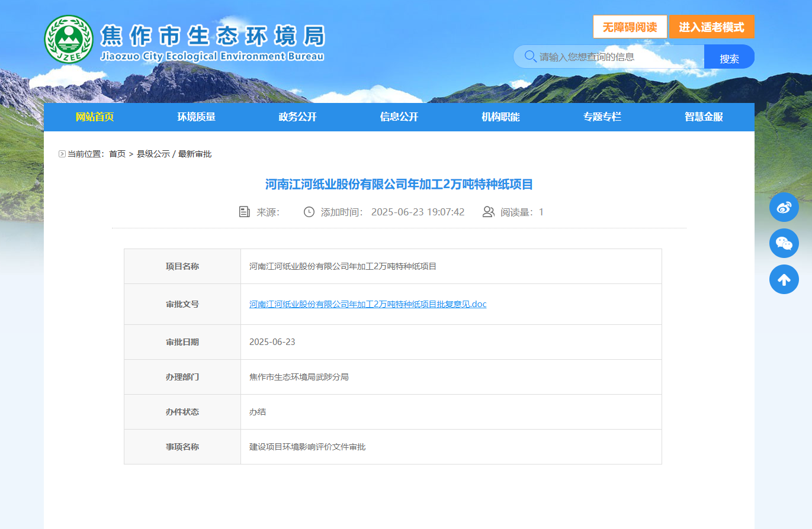Open the 信息公开 navigation menu
Image resolution: width=812 pixels, height=529 pixels.
click(399, 117)
